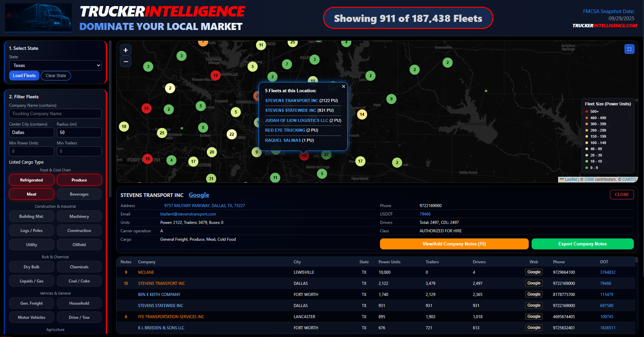Click the truck logo image

38,18
